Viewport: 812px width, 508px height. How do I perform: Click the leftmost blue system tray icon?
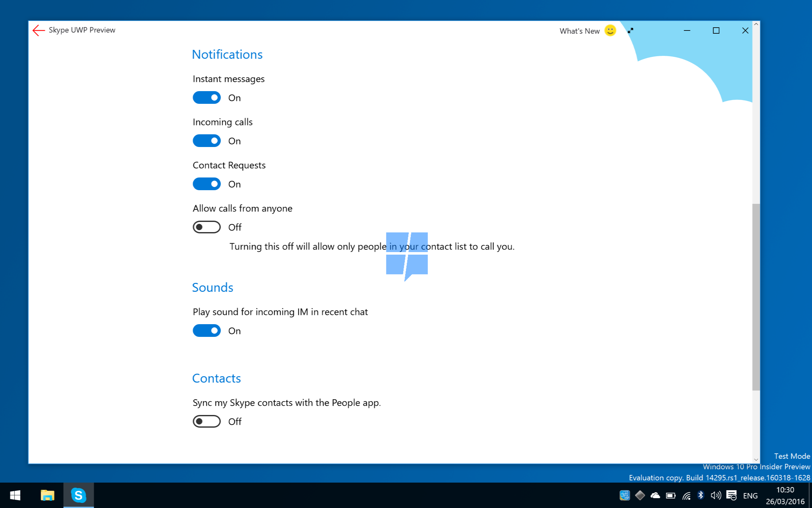pyautogui.click(x=625, y=495)
